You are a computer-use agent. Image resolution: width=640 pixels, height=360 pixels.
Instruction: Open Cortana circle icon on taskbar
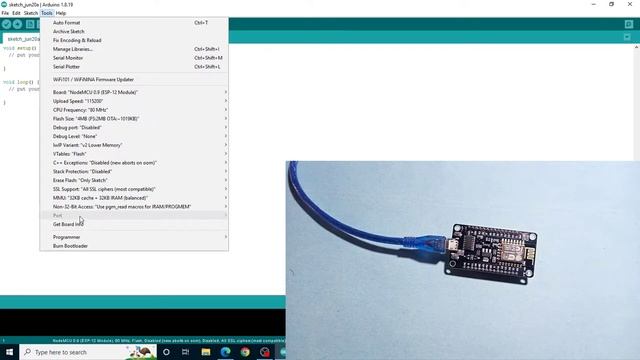click(166, 352)
